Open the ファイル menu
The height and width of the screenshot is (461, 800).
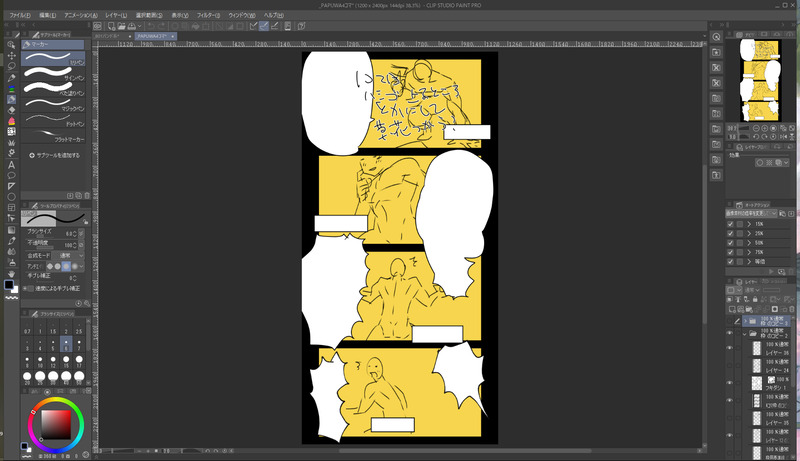pyautogui.click(x=20, y=15)
